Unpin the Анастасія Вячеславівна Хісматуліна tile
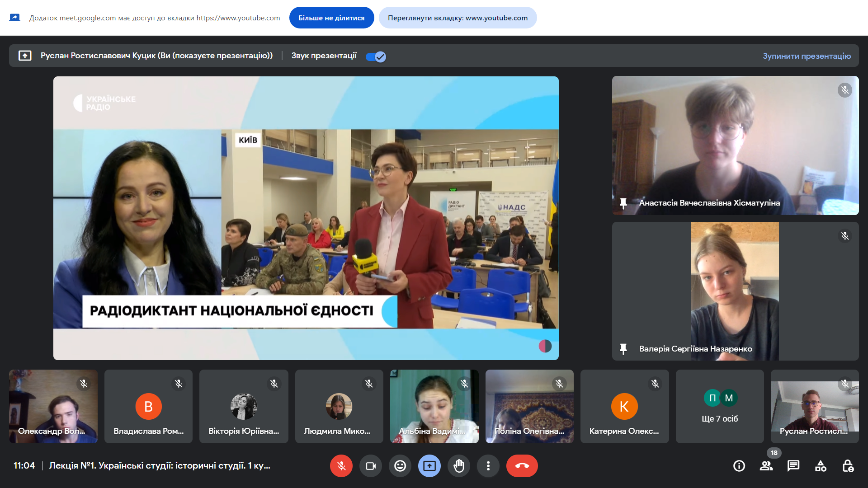 click(623, 203)
